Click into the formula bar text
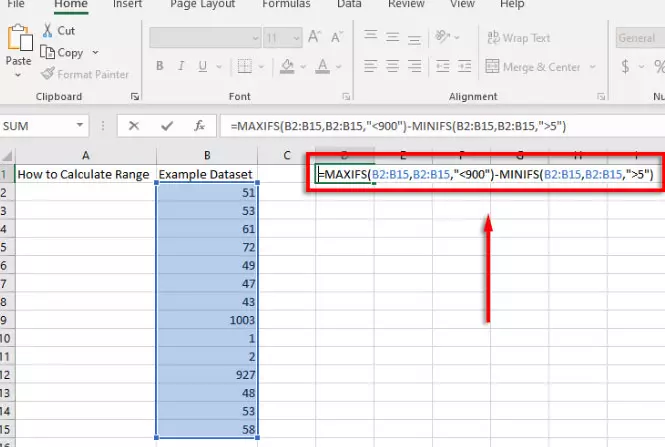665x447 pixels. [x=398, y=126]
